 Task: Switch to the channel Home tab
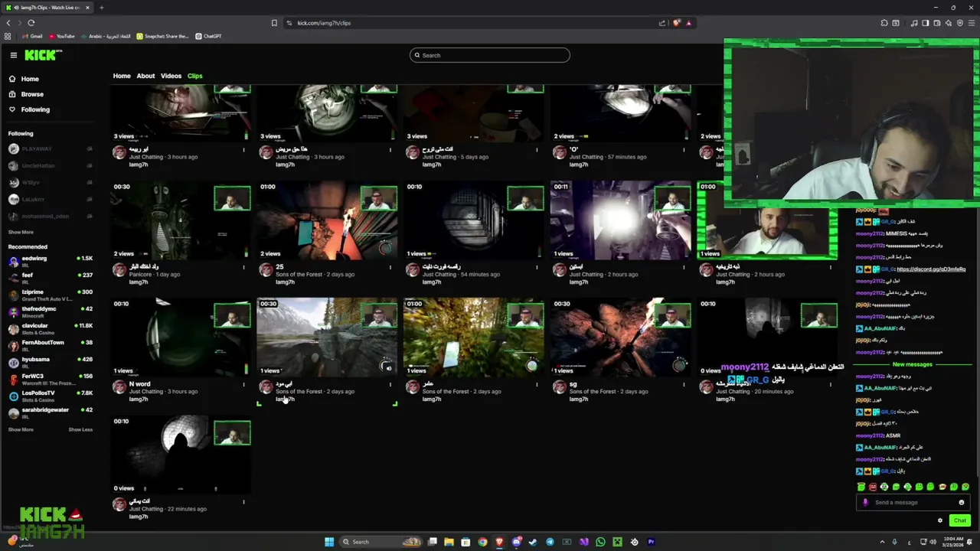point(122,76)
